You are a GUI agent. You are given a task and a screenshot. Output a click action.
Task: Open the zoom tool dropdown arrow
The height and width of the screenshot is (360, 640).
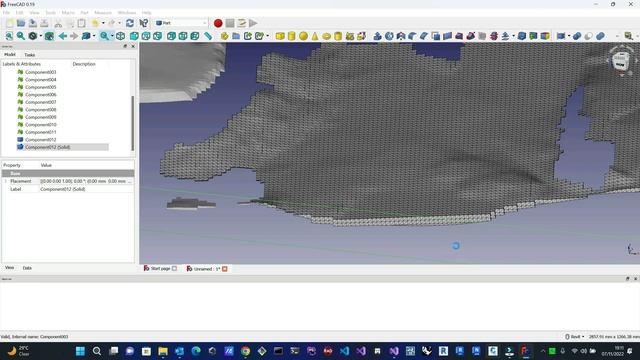[x=112, y=36]
